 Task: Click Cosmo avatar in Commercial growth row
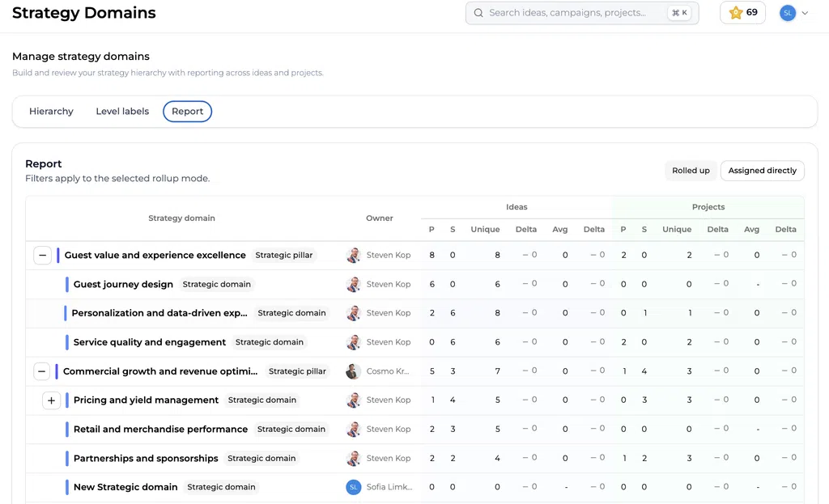(354, 371)
